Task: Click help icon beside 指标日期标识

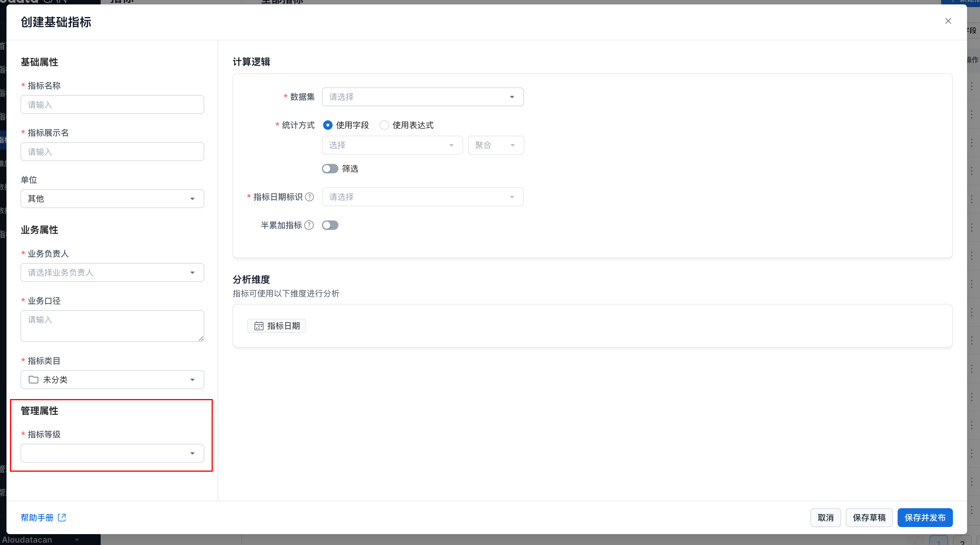Action: (310, 197)
